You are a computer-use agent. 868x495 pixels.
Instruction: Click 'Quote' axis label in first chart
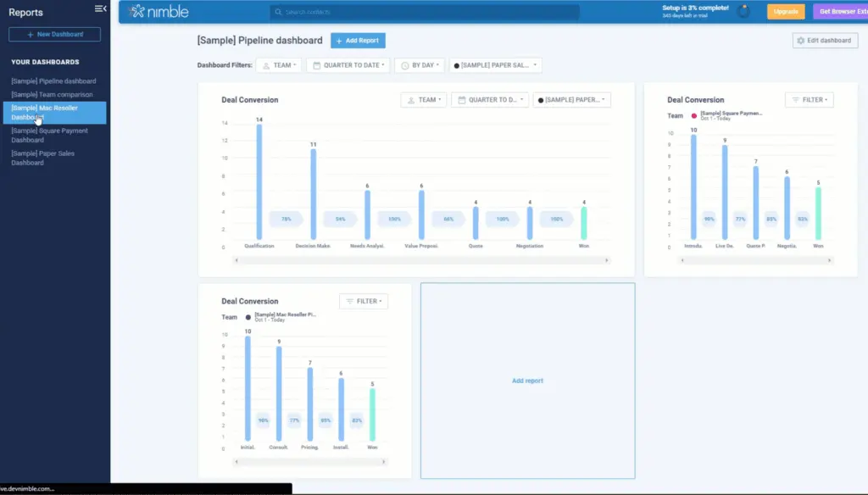(x=476, y=246)
